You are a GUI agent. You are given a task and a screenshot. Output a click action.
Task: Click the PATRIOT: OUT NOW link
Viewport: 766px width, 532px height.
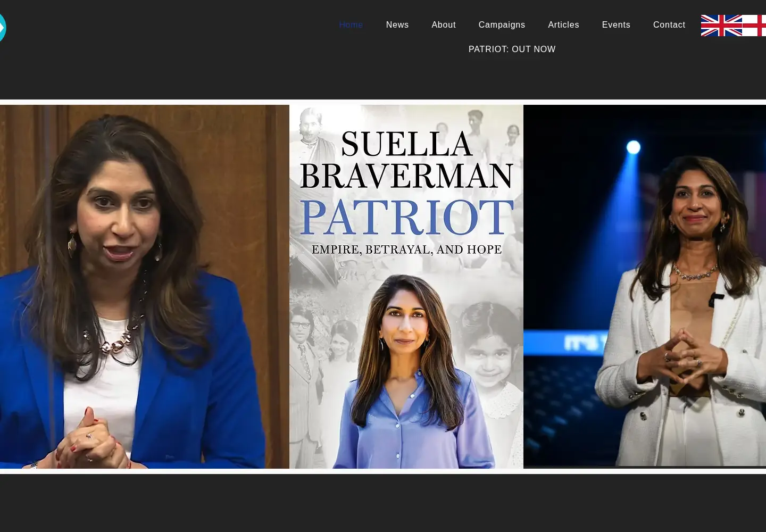click(x=512, y=49)
